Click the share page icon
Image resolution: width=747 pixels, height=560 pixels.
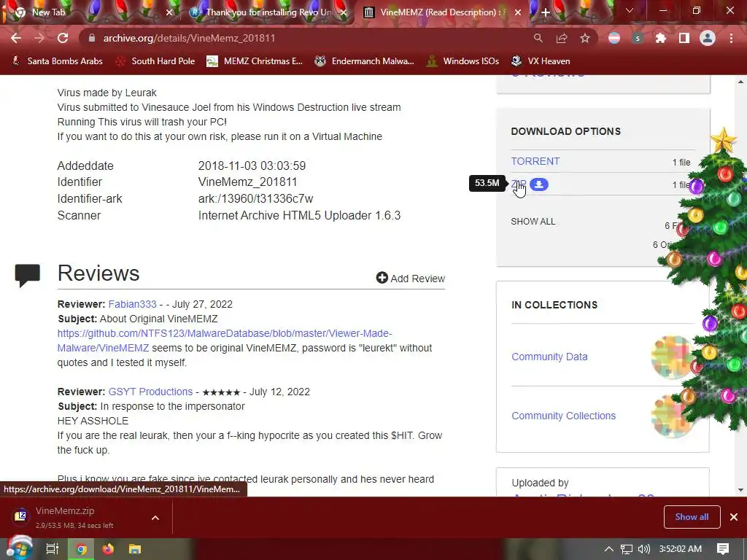pos(562,38)
